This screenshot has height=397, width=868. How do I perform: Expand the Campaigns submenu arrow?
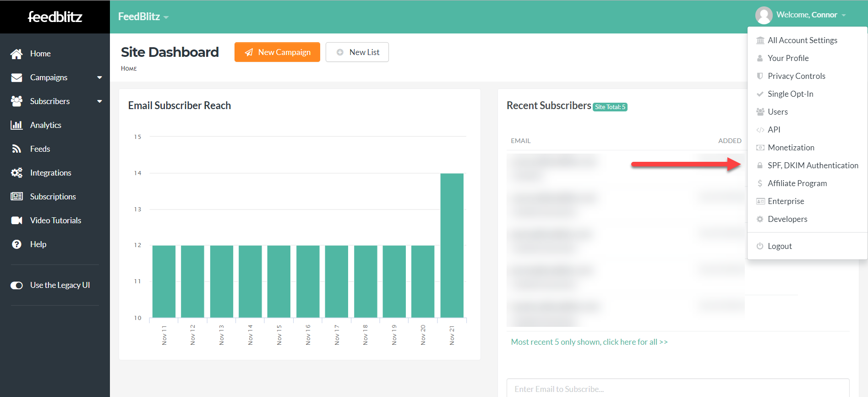click(99, 77)
